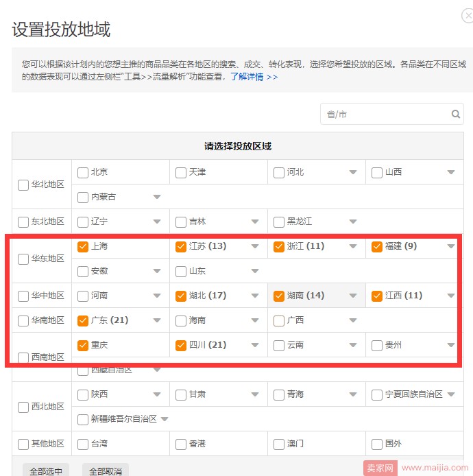Uncheck the 福建 (9) checkbox
Image resolution: width=473 pixels, height=476 pixels.
click(377, 246)
